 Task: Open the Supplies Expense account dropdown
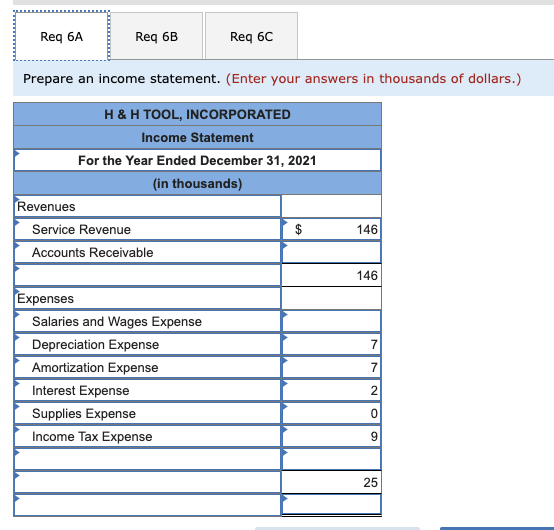(x=148, y=413)
